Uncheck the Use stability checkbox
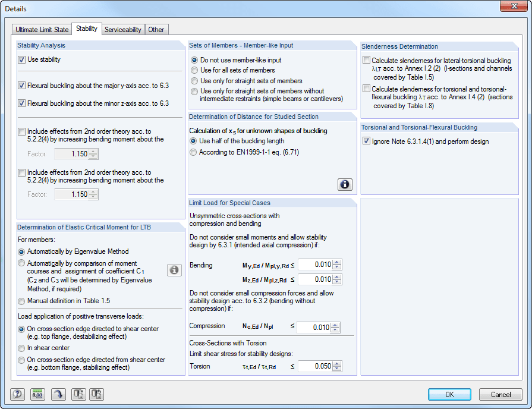This screenshot has height=409, width=532. pos(22,59)
